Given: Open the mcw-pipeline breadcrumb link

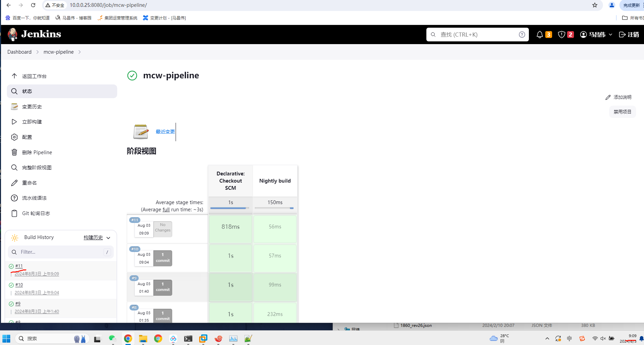Looking at the screenshot, I should point(58,52).
